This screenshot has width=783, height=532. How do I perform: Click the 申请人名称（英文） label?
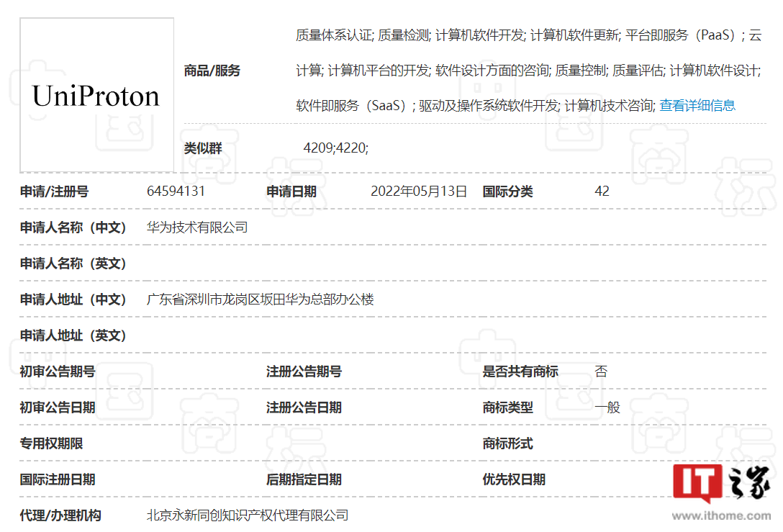coord(73,263)
